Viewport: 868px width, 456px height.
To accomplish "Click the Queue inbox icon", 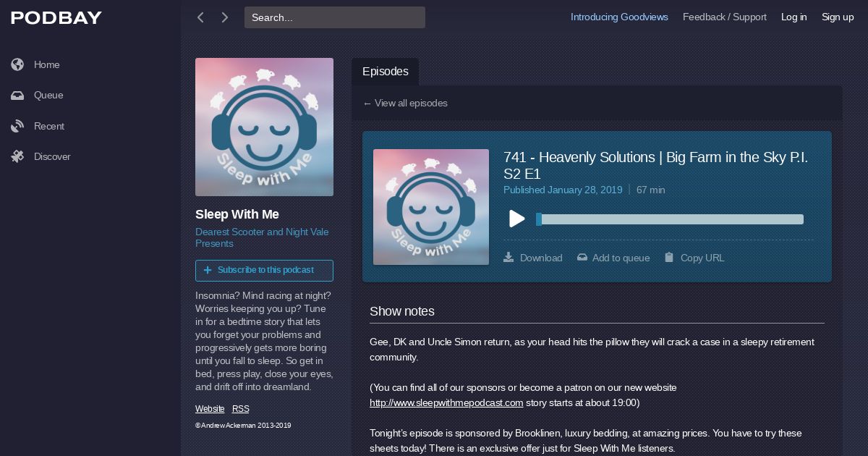I will pos(17,96).
